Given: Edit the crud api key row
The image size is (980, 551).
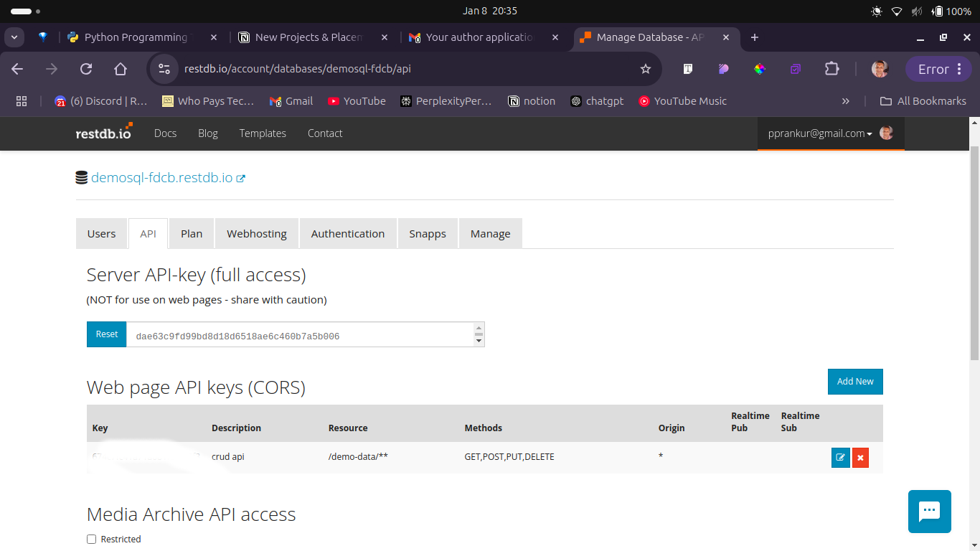Looking at the screenshot, I should (x=841, y=458).
